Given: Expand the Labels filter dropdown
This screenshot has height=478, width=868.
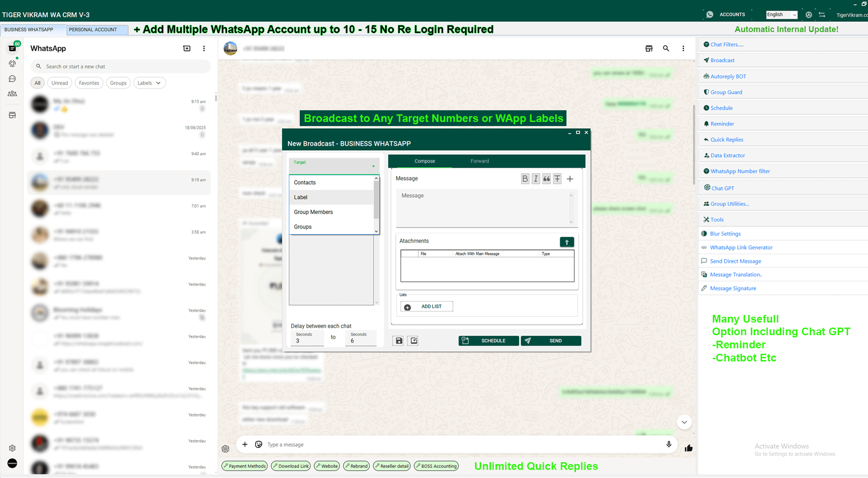Looking at the screenshot, I should 150,83.
